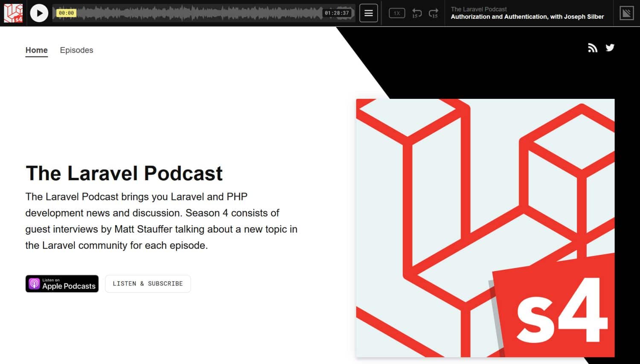The height and width of the screenshot is (364, 640).
Task: Toggle play/pause for the episode
Action: click(39, 13)
